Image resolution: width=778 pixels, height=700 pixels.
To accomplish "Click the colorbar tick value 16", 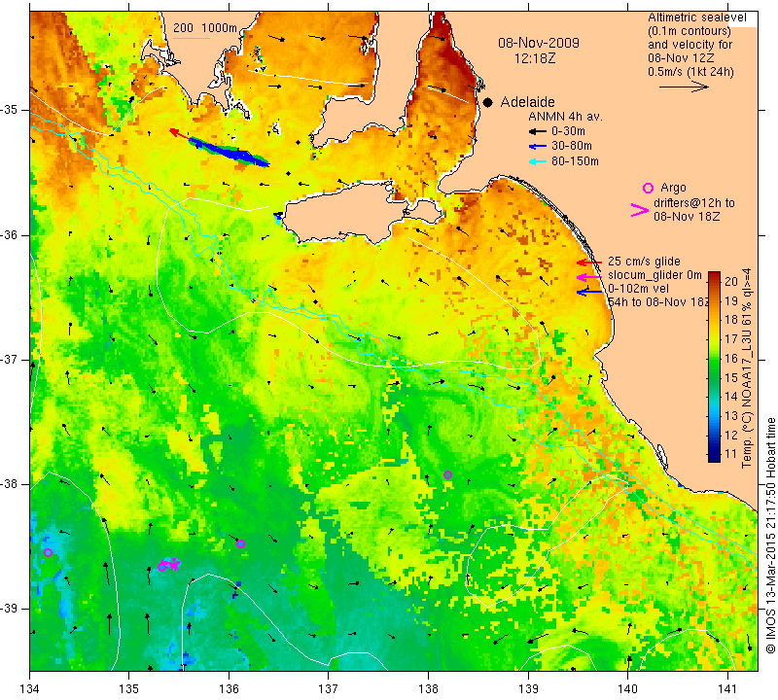I will (x=731, y=358).
